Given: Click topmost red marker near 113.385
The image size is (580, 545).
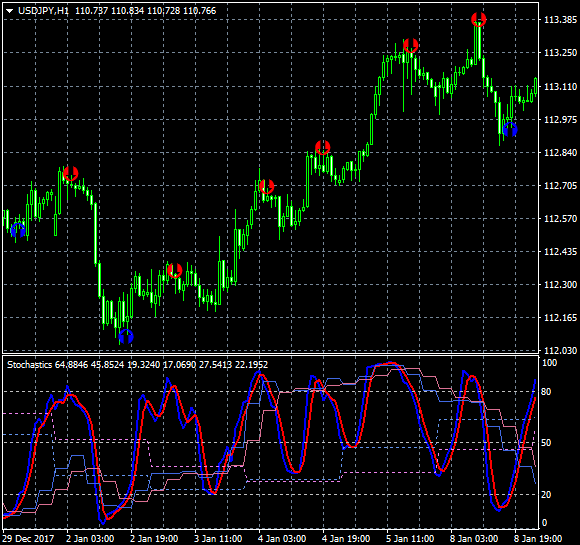Looking at the screenshot, I should pyautogui.click(x=479, y=19).
